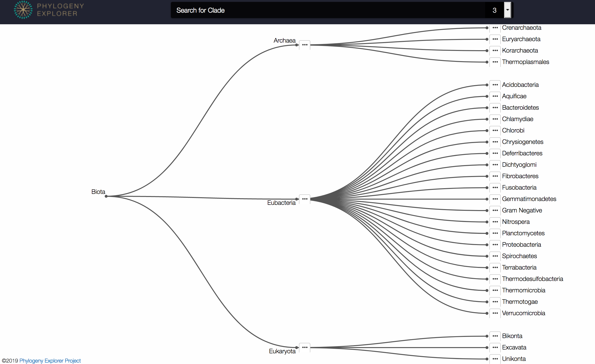Open the ellipsis menu for Fibrobacteres
Screen dimensions: 595x364
coord(495,176)
